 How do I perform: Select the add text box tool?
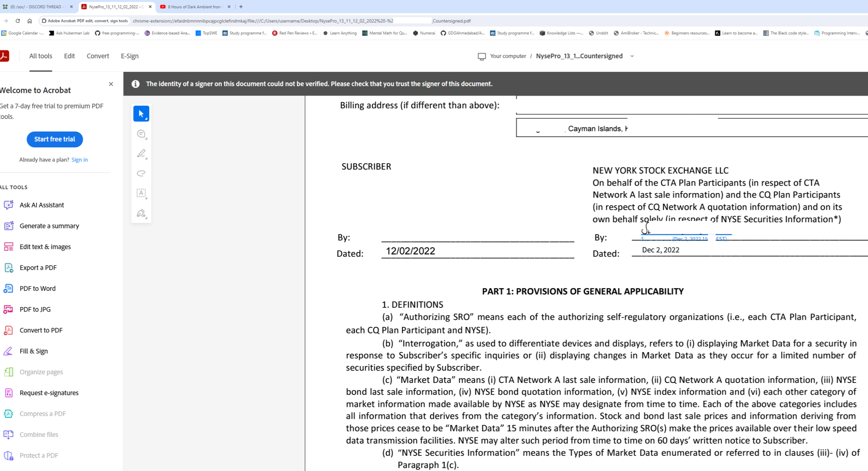point(141,193)
